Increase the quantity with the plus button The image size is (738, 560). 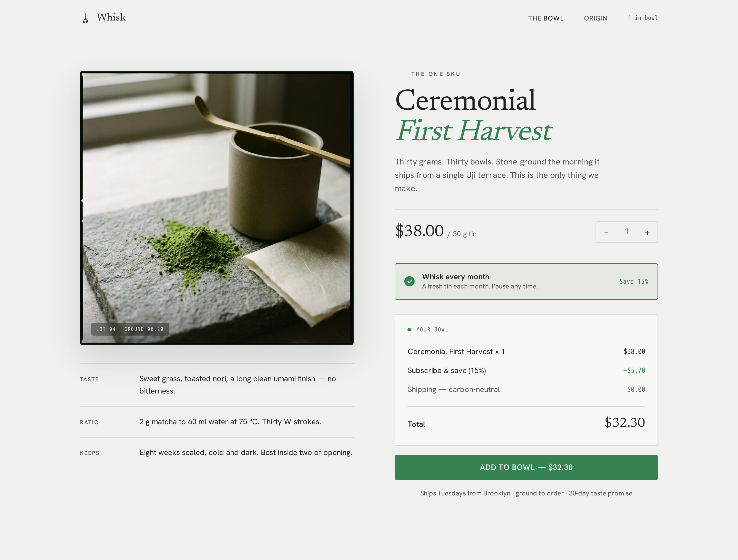[647, 232]
